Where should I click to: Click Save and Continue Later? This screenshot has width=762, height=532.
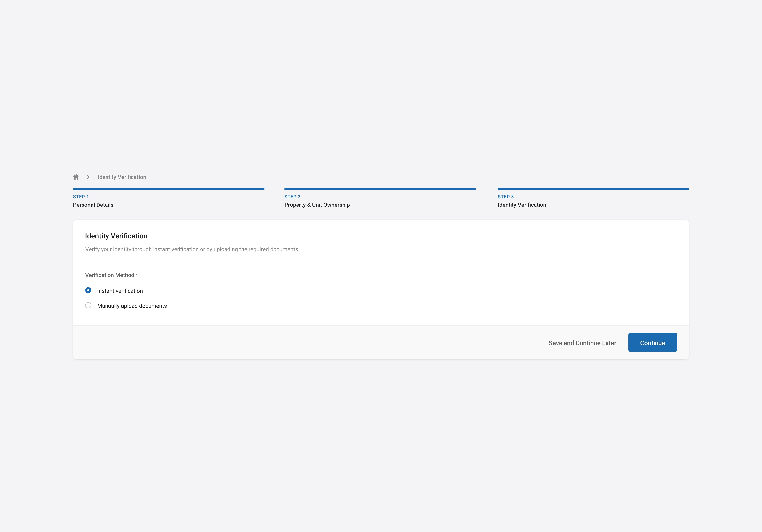(582, 343)
